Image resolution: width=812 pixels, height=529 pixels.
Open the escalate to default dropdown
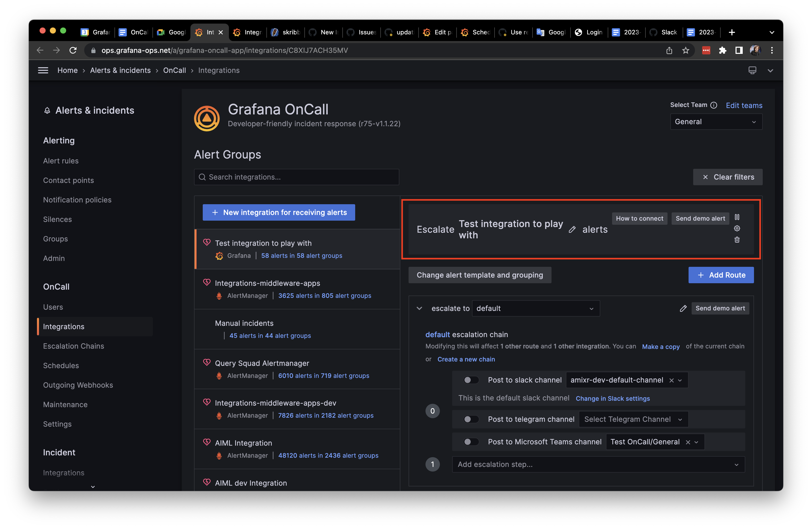coord(536,308)
